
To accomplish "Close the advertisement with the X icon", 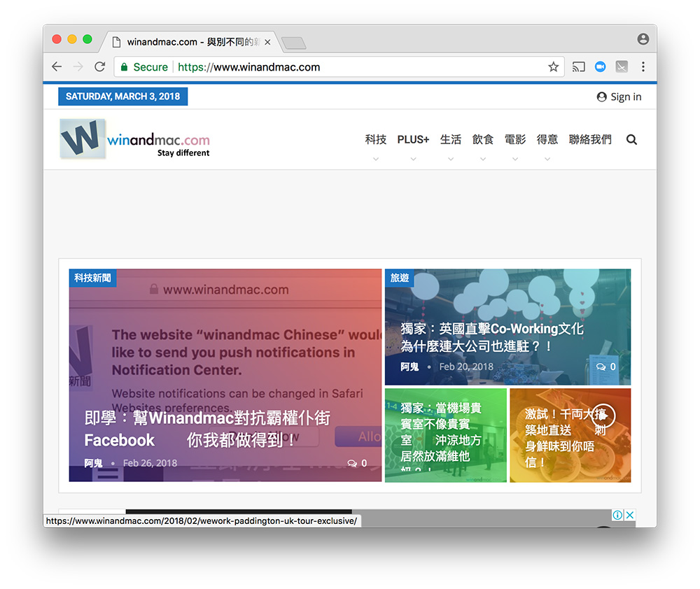I will pos(629,516).
